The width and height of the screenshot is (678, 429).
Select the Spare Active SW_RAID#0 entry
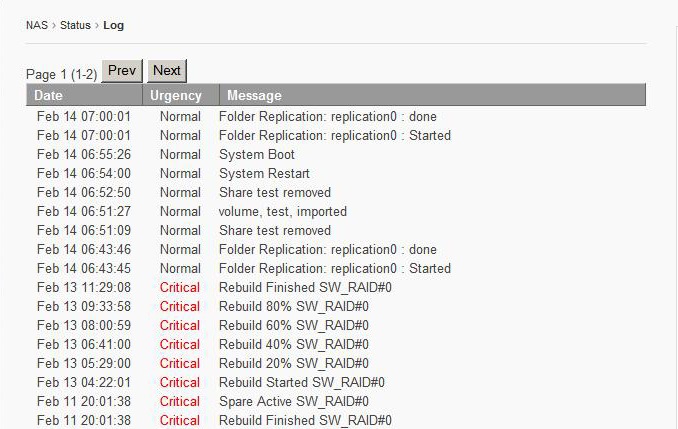click(x=299, y=401)
